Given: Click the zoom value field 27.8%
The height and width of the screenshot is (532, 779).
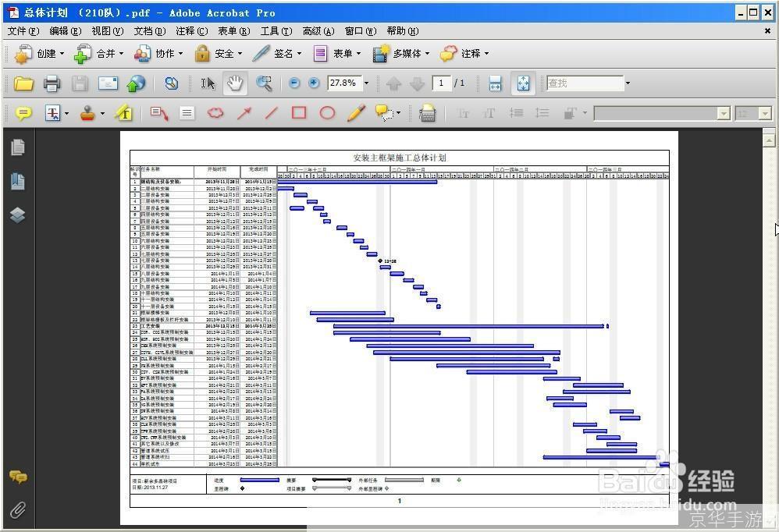Looking at the screenshot, I should [343, 83].
